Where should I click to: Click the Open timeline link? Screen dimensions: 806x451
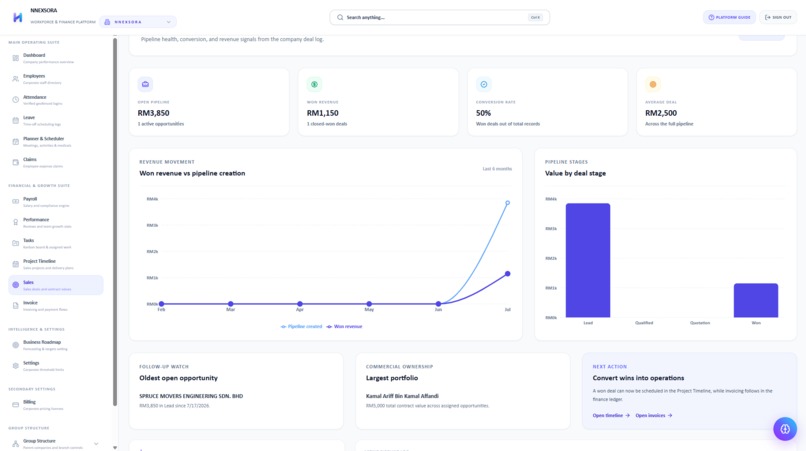click(x=611, y=416)
